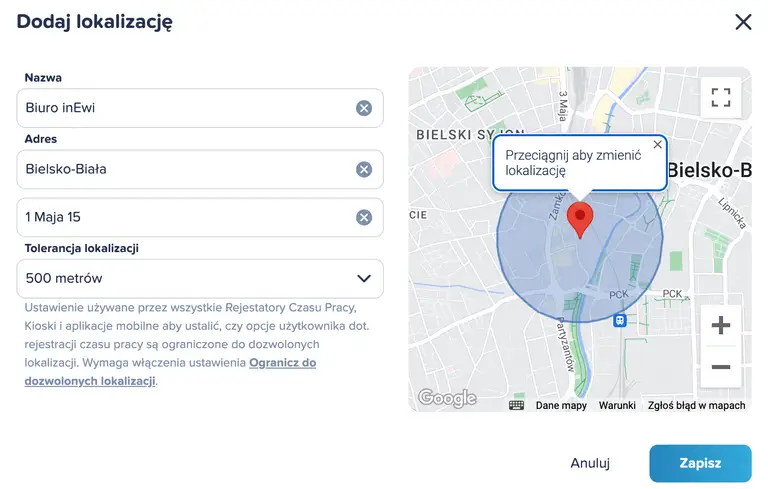Click the train station icon on map

[621, 320]
